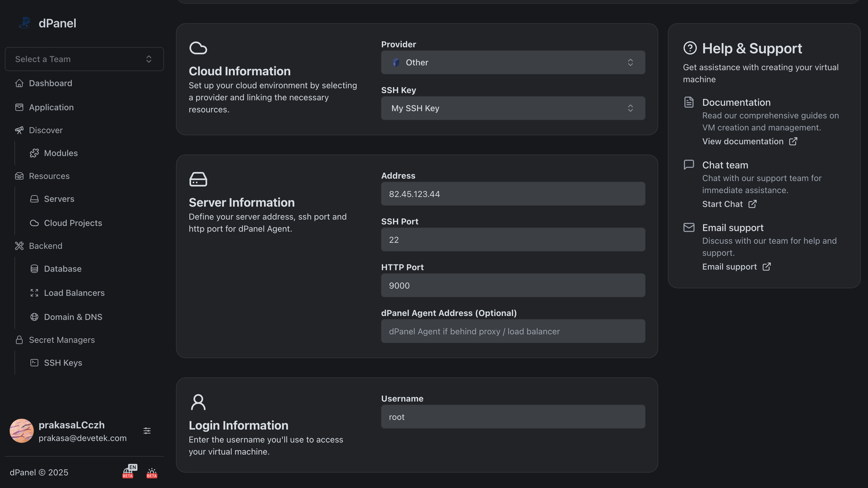Screen dimensions: 868x488
Task: Click the Email support link
Action: (729, 266)
